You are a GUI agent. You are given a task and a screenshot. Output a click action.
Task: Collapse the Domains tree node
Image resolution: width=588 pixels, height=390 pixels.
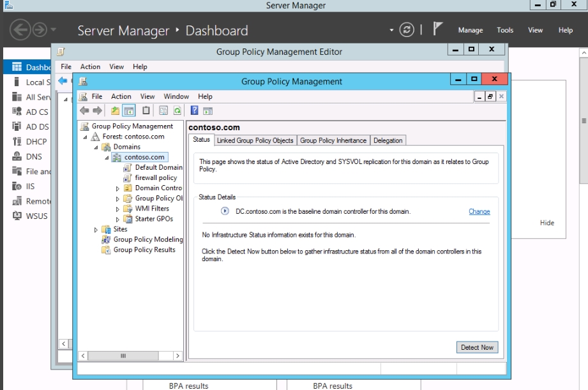pos(96,147)
